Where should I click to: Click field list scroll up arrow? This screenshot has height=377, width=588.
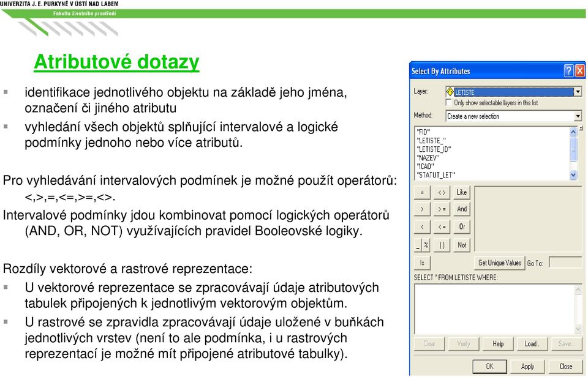[573, 132]
